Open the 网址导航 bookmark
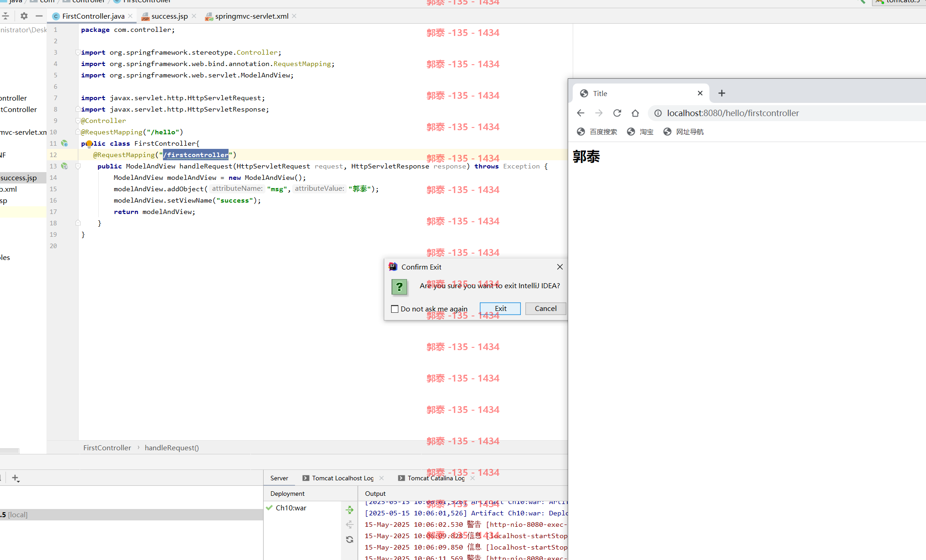926x560 pixels. 683,132
